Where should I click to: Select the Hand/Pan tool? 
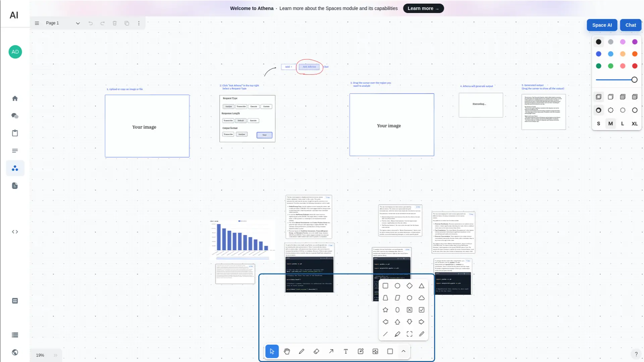[x=287, y=351]
